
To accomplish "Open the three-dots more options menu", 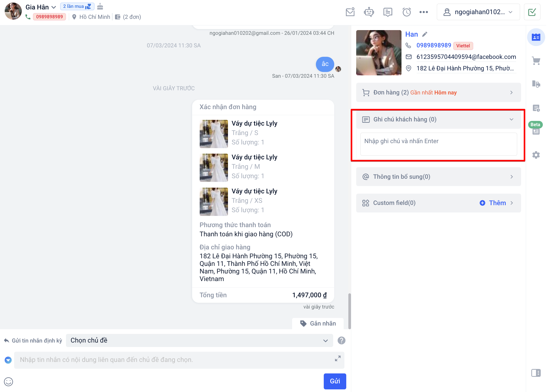I will coord(423,12).
